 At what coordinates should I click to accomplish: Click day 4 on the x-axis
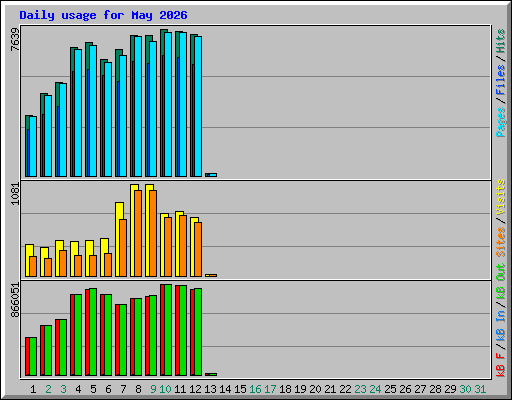(x=78, y=389)
